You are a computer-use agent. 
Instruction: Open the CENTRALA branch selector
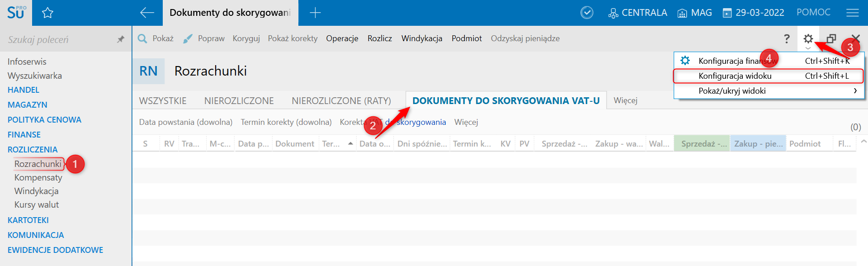637,13
